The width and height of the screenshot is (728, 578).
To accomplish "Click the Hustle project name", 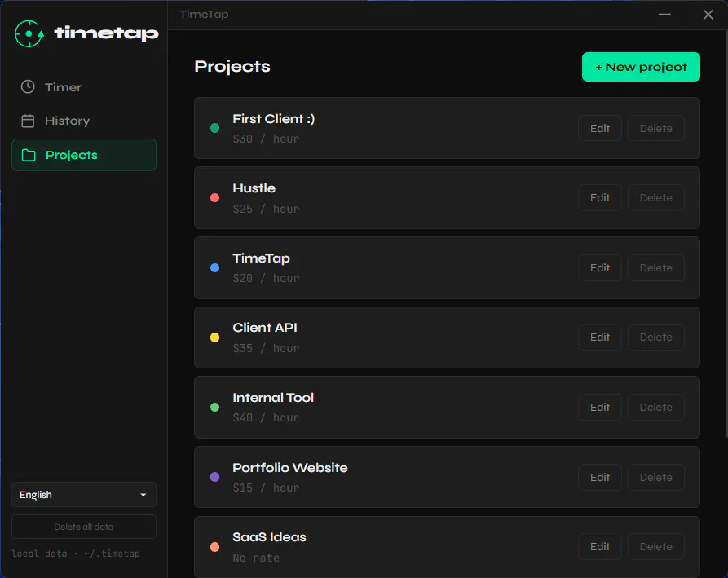I will pyautogui.click(x=254, y=188).
